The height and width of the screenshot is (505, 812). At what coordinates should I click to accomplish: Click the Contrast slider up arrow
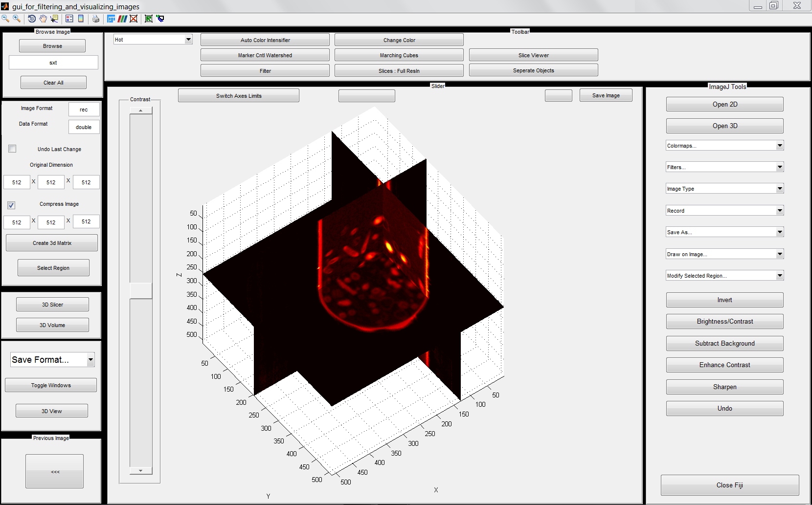pos(141,111)
